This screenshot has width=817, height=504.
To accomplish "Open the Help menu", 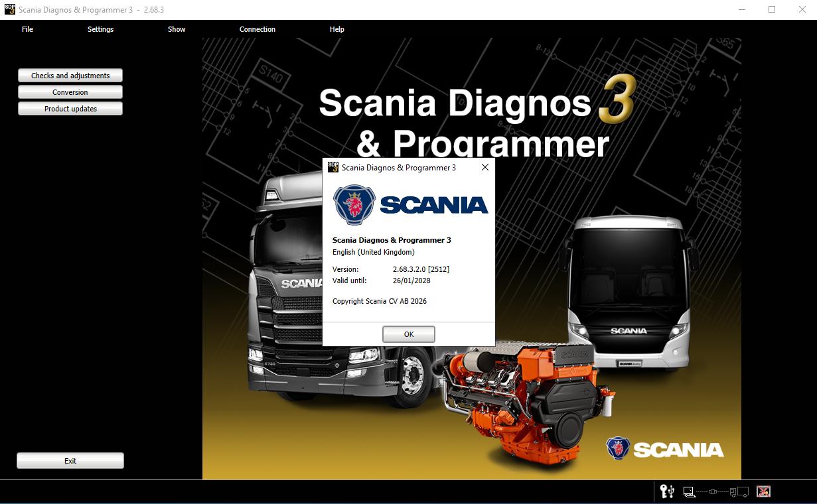I will pyautogui.click(x=337, y=29).
